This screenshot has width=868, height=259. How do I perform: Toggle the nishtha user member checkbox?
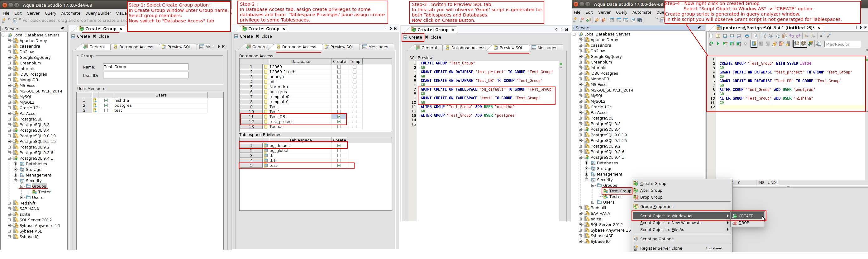click(x=106, y=100)
